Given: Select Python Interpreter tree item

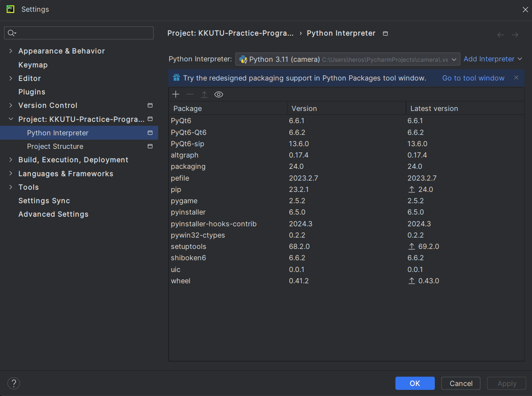Looking at the screenshot, I should point(79,133).
